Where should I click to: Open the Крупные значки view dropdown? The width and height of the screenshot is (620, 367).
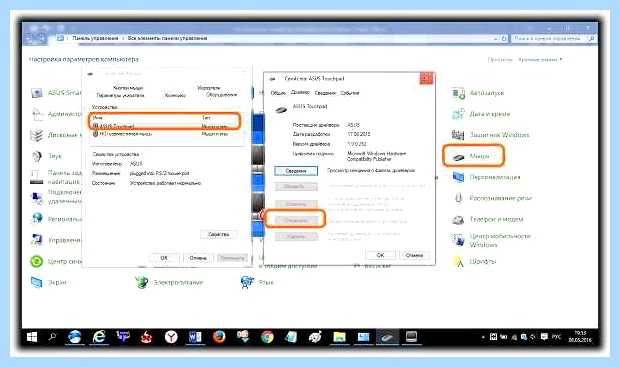pyautogui.click(x=540, y=60)
